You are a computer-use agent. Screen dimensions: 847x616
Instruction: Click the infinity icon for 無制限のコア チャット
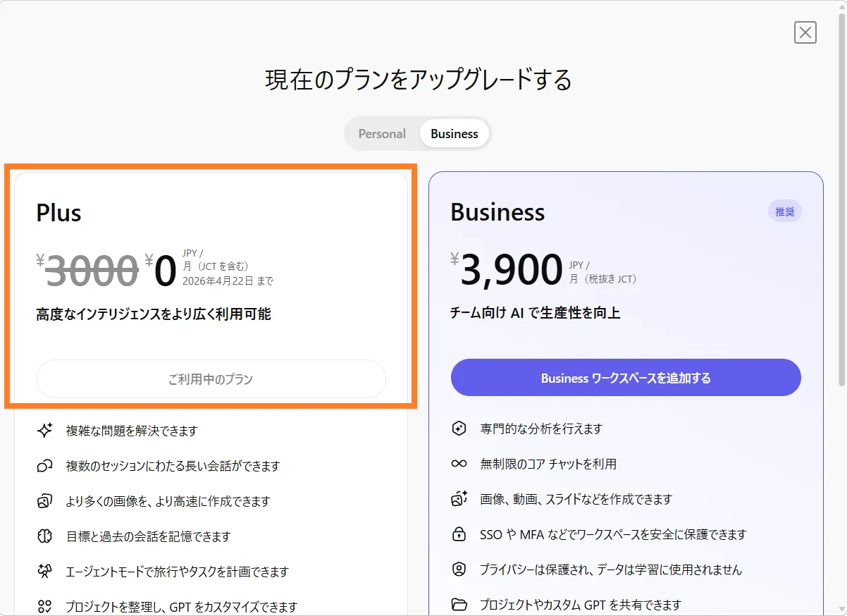coord(459,464)
